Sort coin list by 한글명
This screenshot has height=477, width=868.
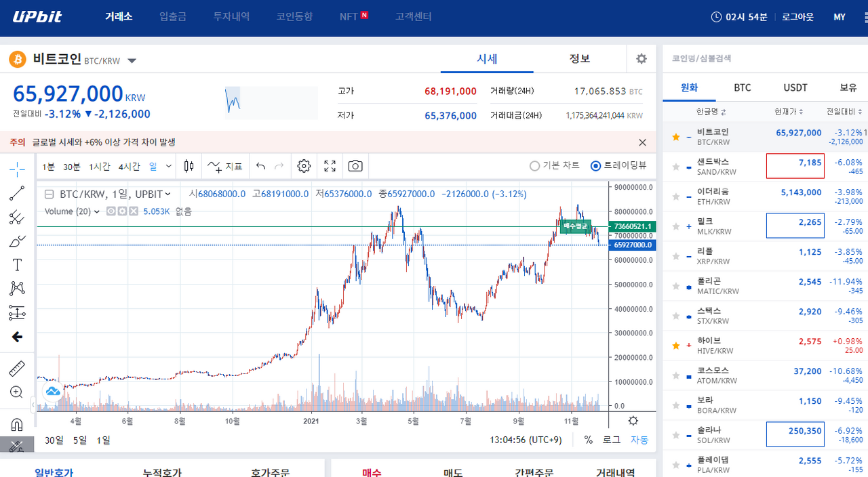point(711,112)
